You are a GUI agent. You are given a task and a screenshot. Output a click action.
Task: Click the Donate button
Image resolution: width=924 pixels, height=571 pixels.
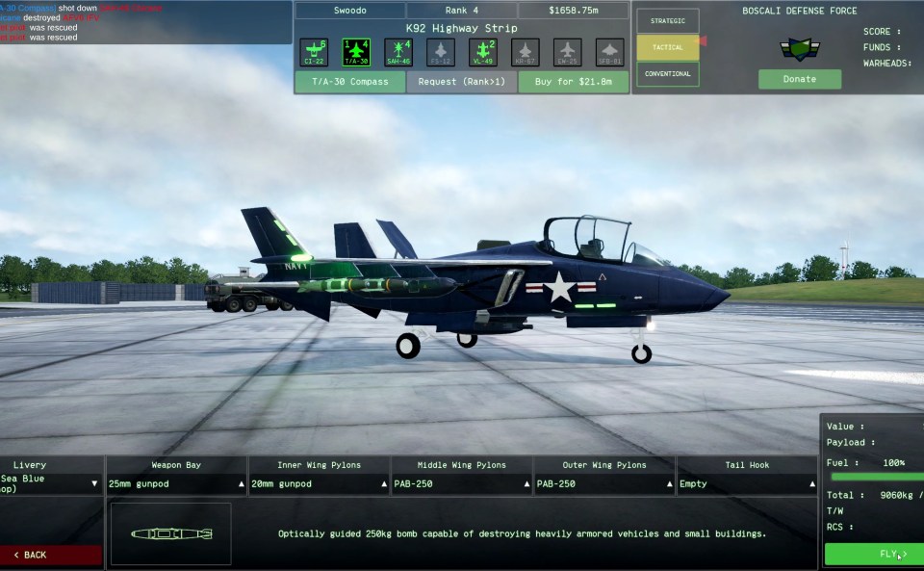click(x=799, y=79)
